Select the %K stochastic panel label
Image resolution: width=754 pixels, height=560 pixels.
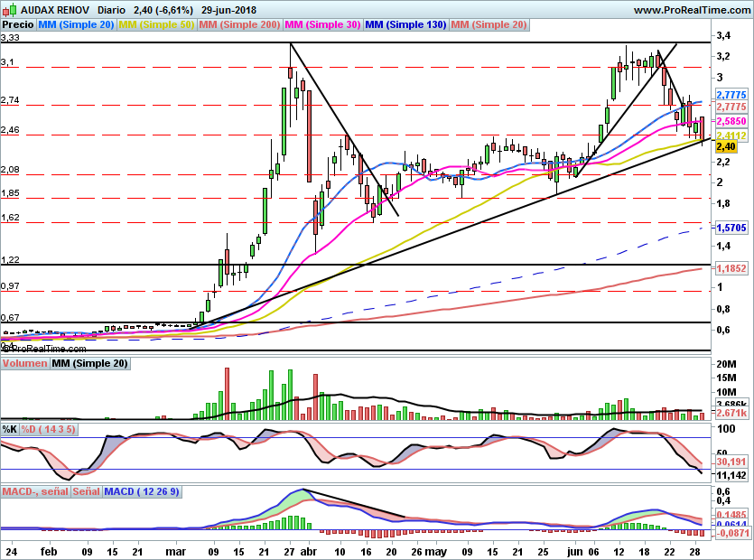click(x=8, y=430)
